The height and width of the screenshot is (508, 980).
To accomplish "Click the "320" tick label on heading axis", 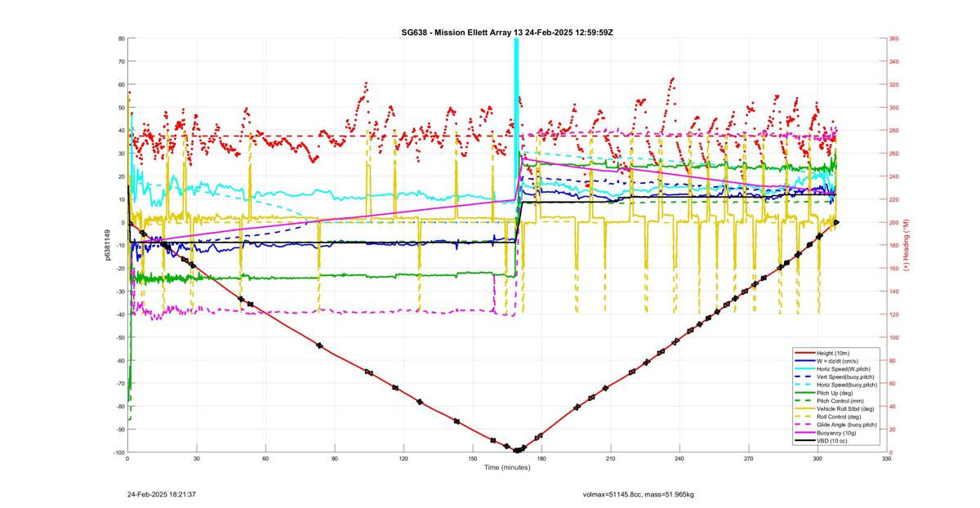I will coord(893,84).
